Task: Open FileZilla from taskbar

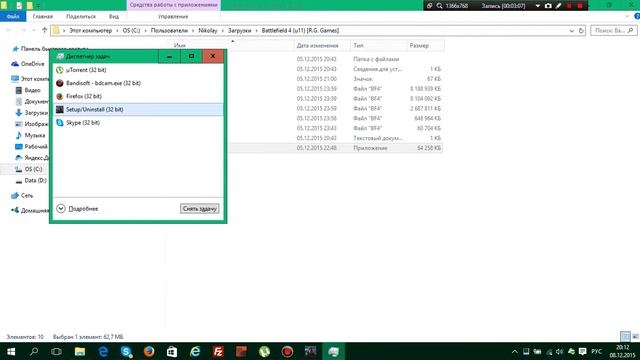Action: (218, 351)
